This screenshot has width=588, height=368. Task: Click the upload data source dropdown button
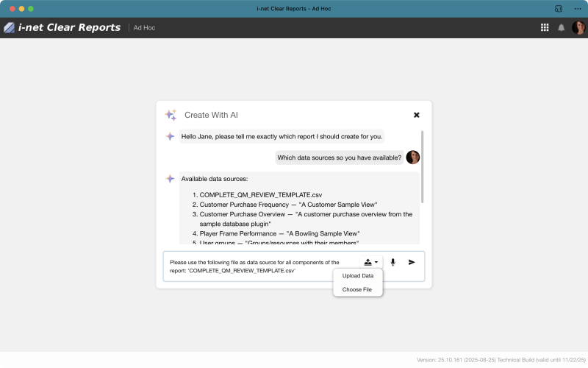[x=371, y=262]
